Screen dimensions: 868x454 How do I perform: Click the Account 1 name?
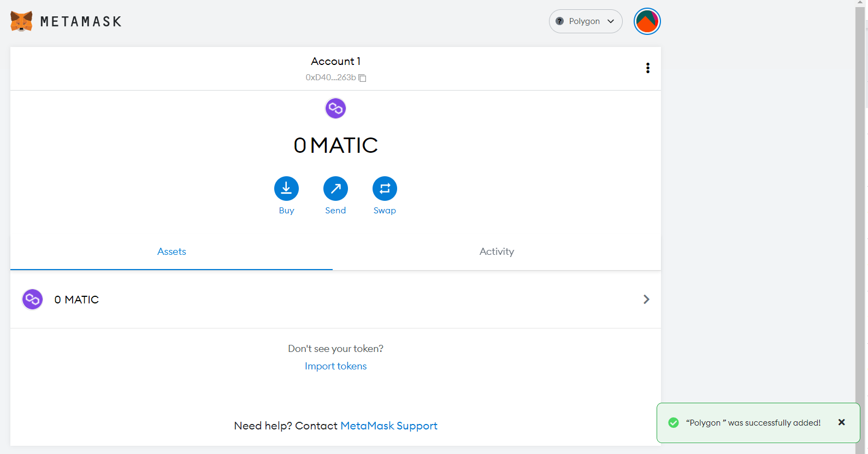click(x=335, y=61)
